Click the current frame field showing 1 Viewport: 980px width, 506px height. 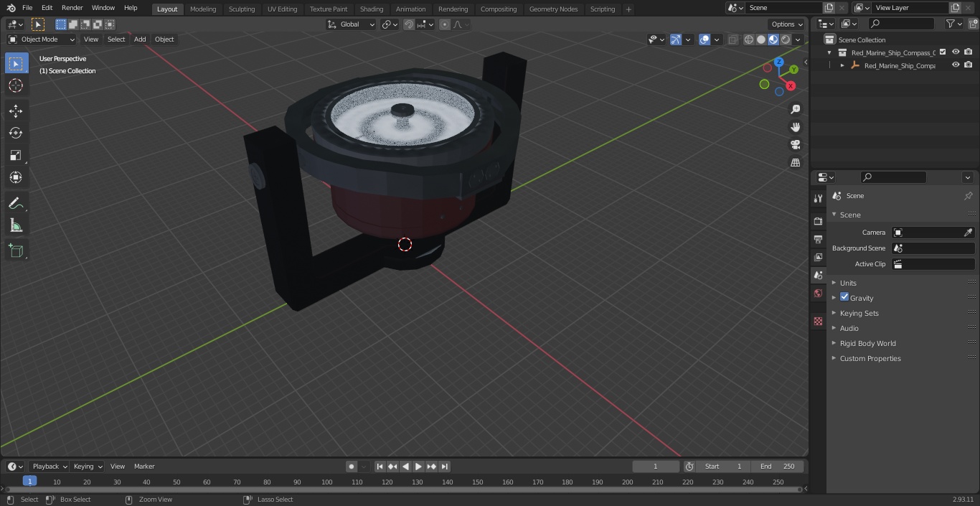point(656,467)
